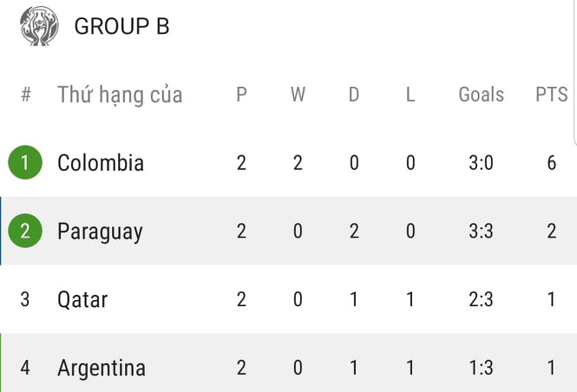The image size is (577, 392).
Task: Click Qatar's rank number 3
Action: tap(25, 299)
